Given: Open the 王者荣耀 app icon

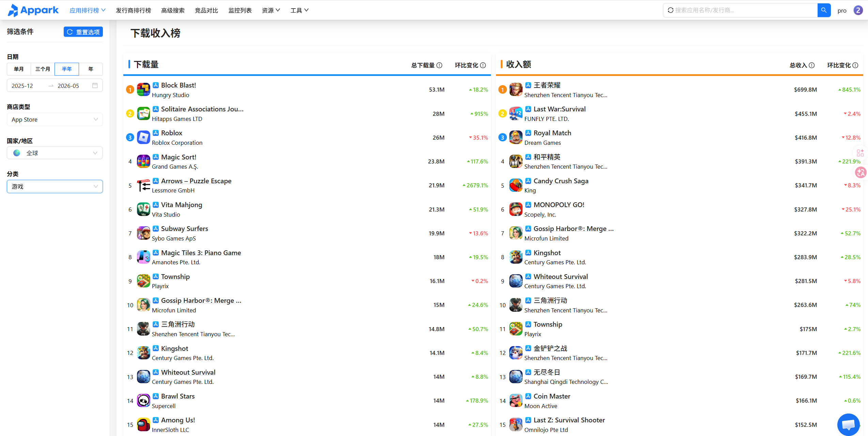Looking at the screenshot, I should [516, 90].
